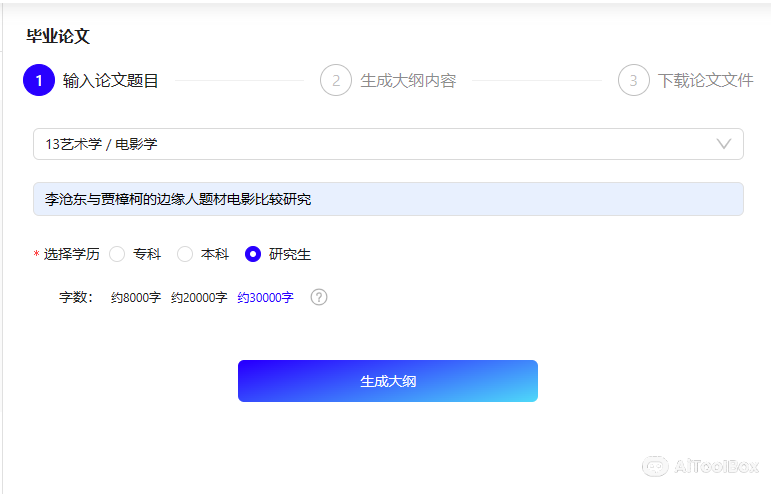Go to the 输入论文题目 step label

110,81
